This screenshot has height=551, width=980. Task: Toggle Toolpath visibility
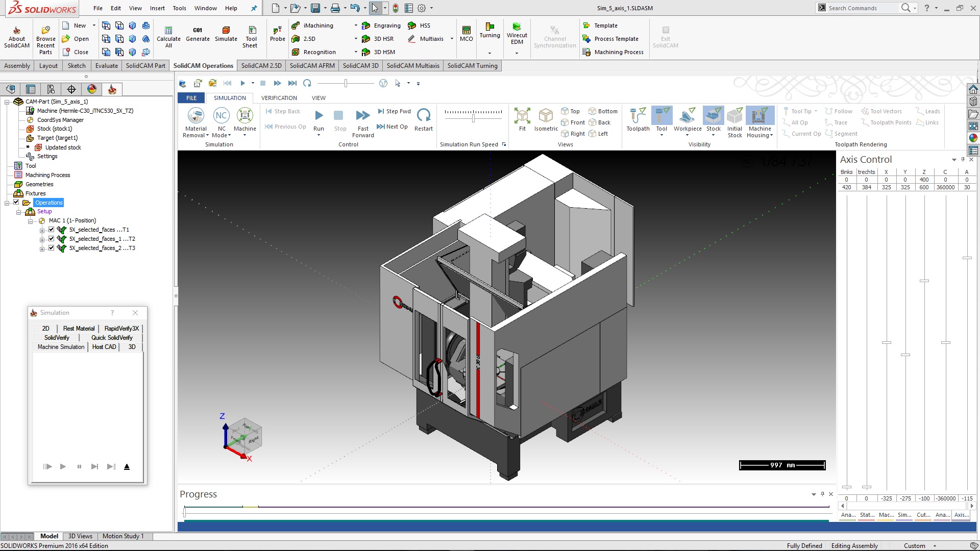[638, 120]
